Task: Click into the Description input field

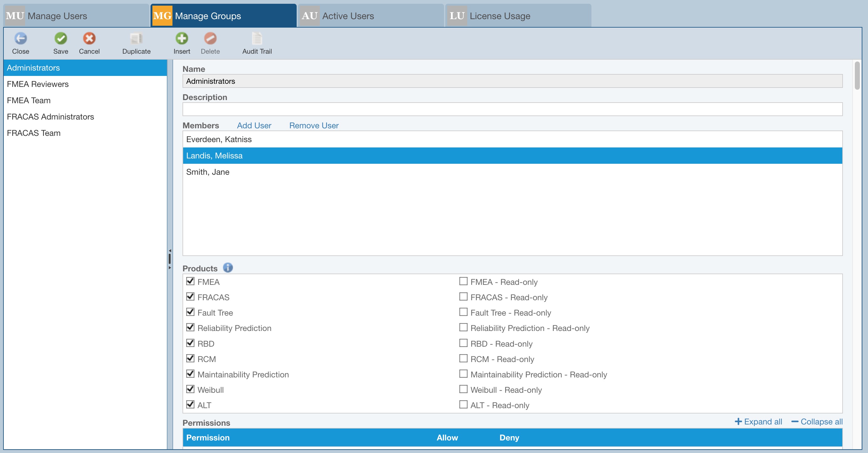Action: tap(512, 109)
